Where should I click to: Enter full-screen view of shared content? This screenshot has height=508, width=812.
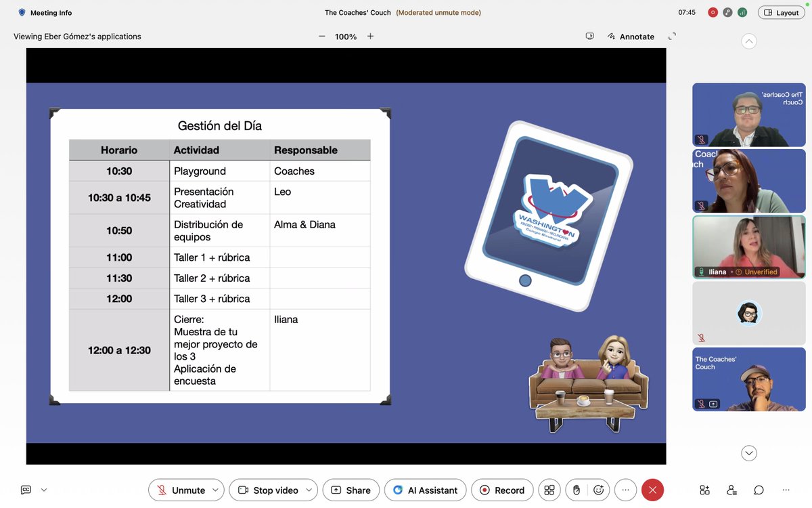tap(672, 37)
